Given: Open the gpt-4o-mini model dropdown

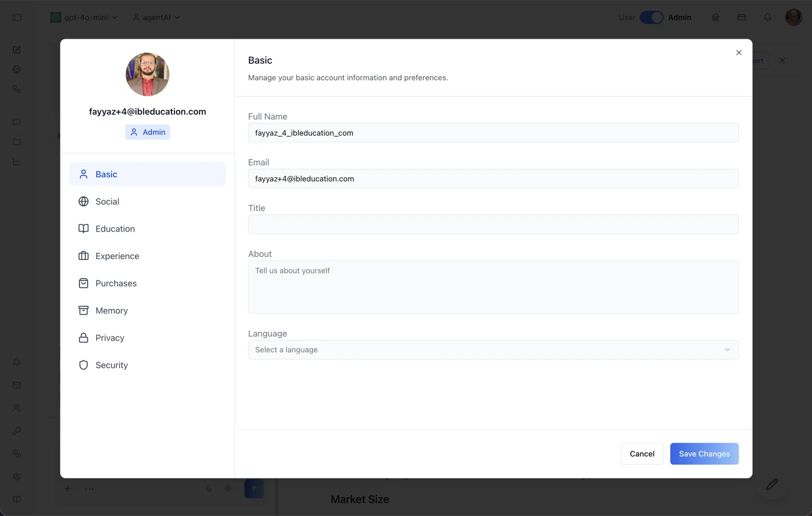Looking at the screenshot, I should 84,17.
